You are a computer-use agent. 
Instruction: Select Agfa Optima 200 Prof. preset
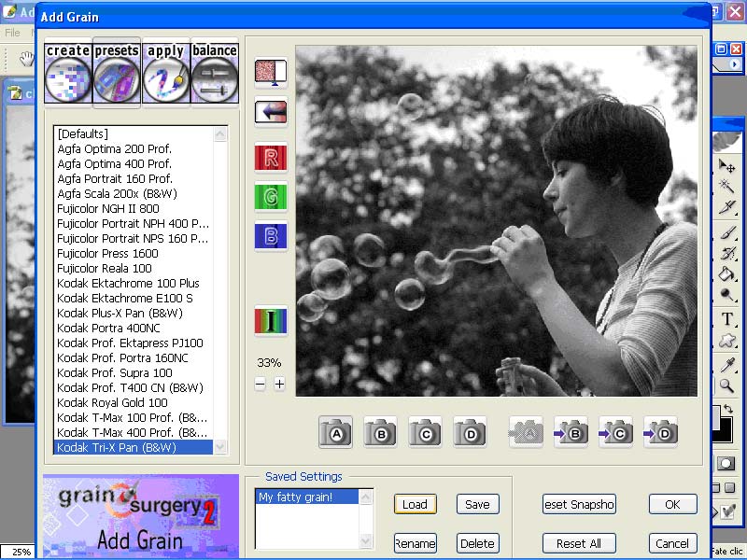tap(134, 148)
